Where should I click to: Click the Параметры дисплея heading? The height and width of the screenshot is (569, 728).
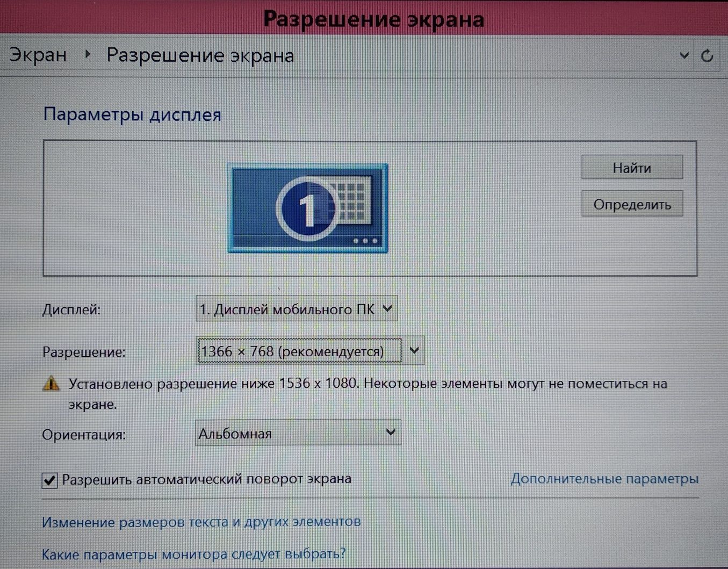click(132, 114)
